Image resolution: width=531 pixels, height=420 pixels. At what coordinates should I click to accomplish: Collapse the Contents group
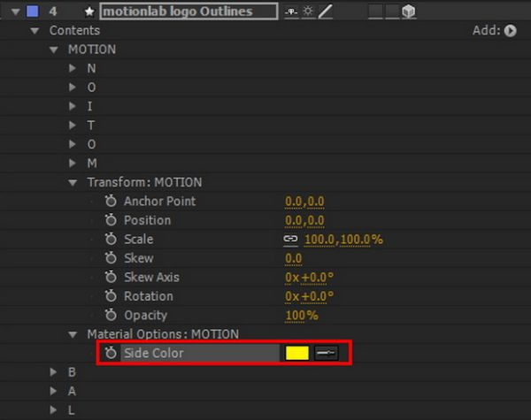(35, 31)
